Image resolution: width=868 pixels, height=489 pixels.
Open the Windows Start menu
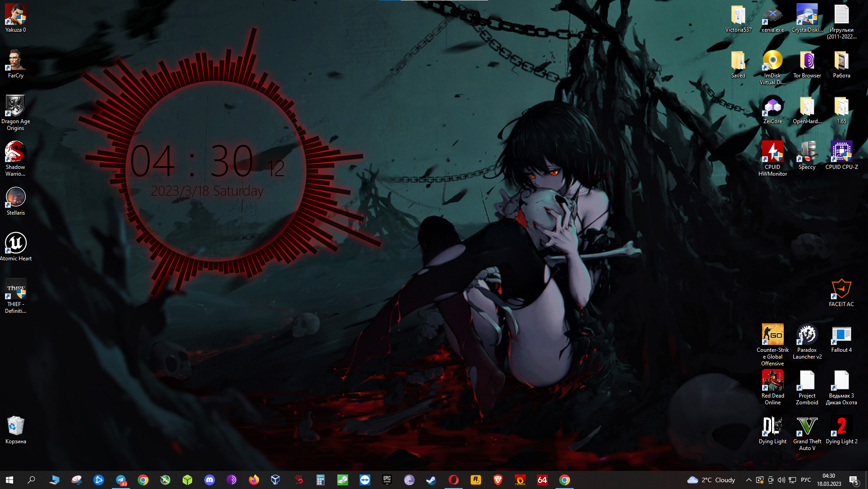point(10,480)
